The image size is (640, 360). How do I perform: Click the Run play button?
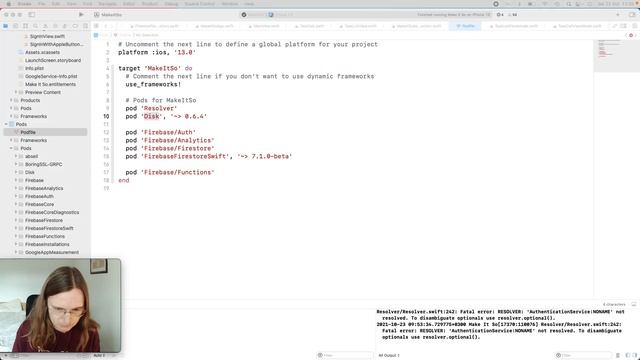click(x=81, y=15)
